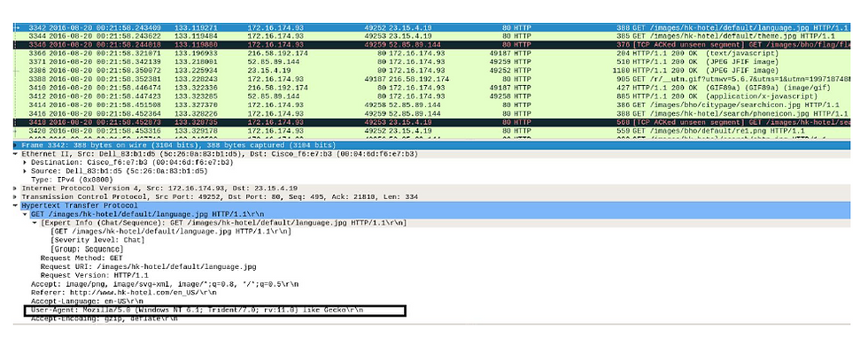This screenshot has width=868, height=361.
Task: Expand Transmission Control Protocol section
Action: pos(16,196)
